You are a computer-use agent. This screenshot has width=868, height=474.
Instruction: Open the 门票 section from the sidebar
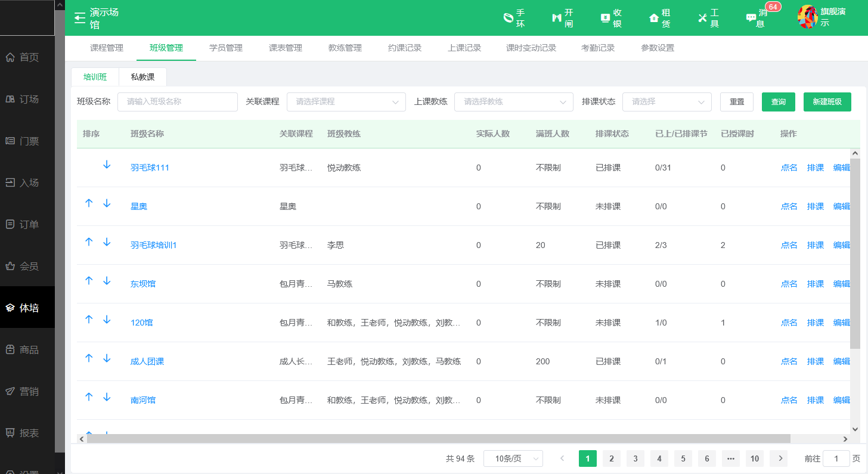pyautogui.click(x=27, y=140)
